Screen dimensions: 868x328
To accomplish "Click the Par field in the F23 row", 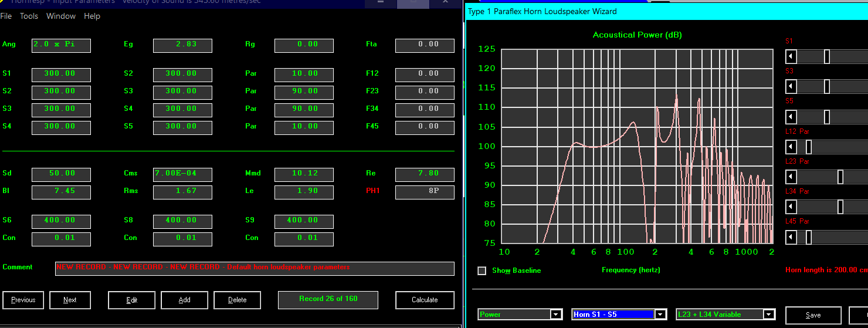I will coord(304,92).
